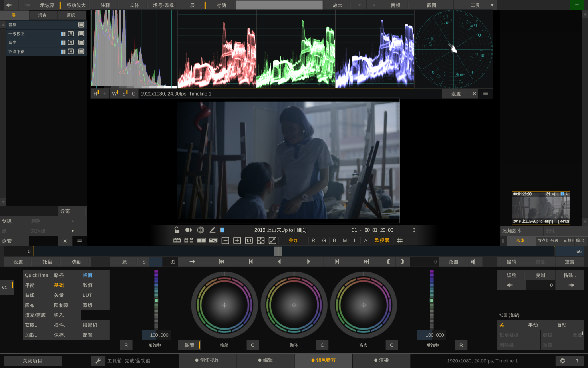The image size is (588, 368).
Task: Switch to the 混合 tab
Action: point(42,15)
